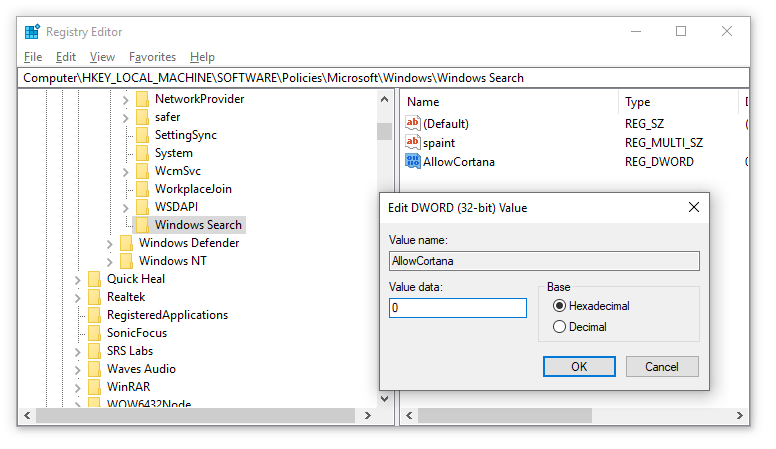Click the values pane horizontal scroll right arrow
Image resolution: width=776 pixels, height=449 pixels.
[x=740, y=415]
